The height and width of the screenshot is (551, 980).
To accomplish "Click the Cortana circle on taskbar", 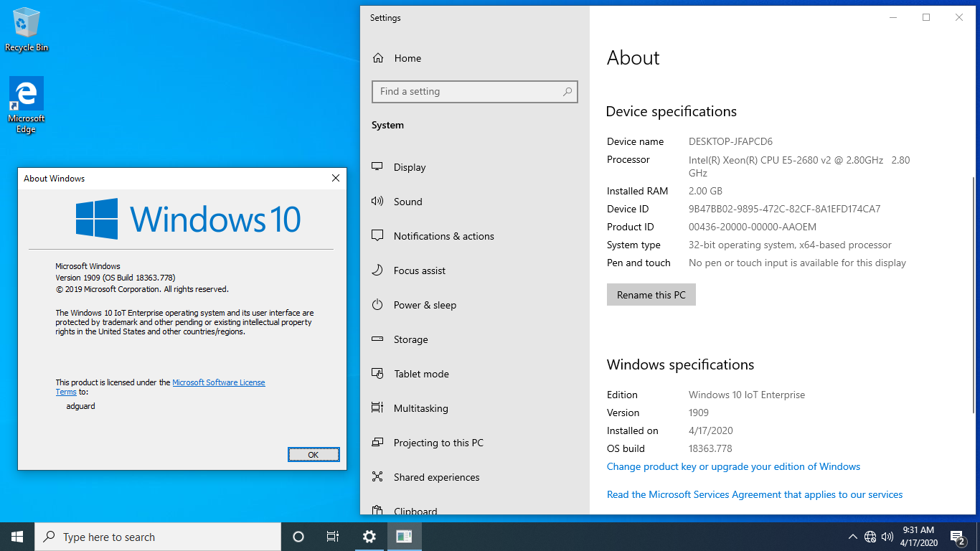I will (298, 537).
